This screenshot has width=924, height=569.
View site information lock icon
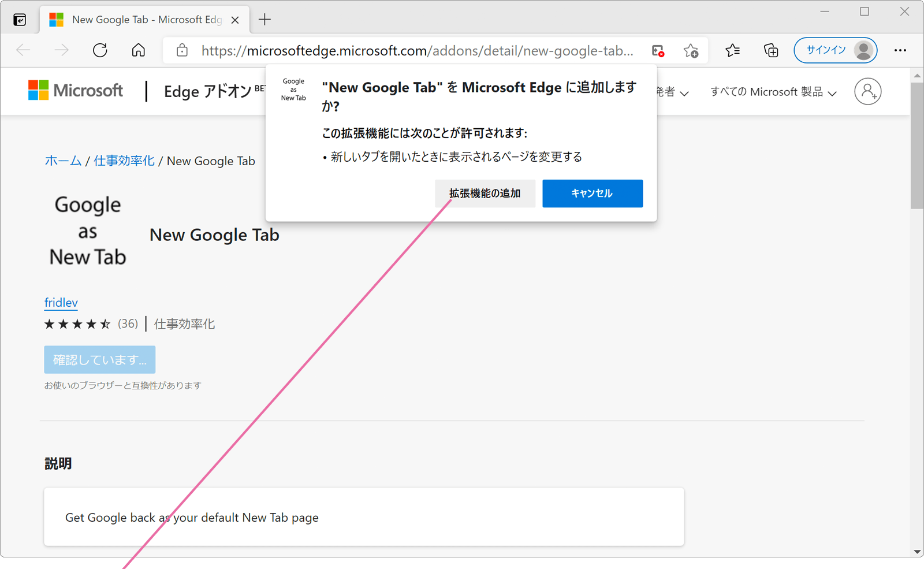pyautogui.click(x=182, y=50)
